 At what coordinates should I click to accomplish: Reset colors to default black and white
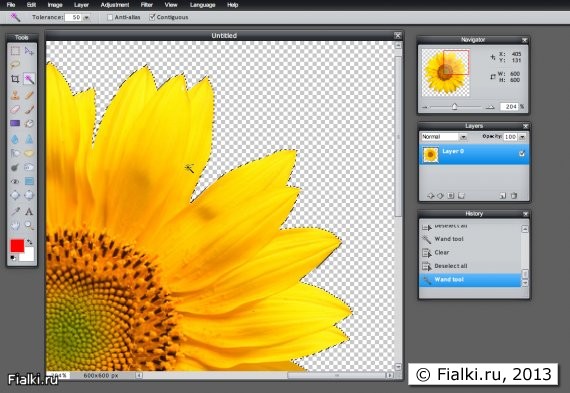(x=13, y=258)
